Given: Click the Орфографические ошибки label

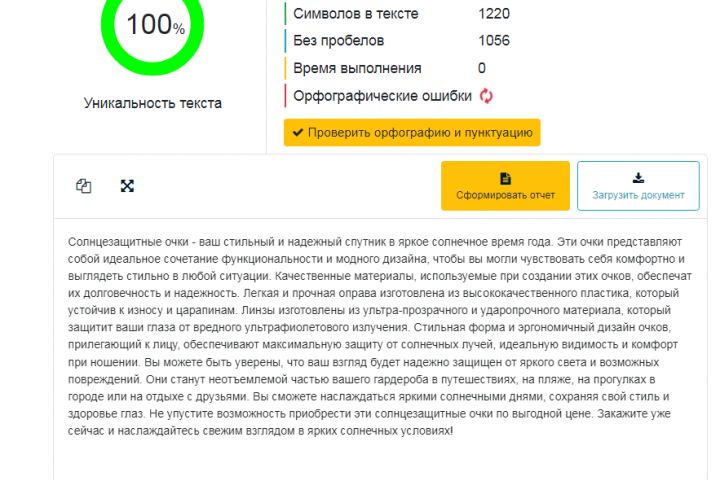Looking at the screenshot, I should [x=383, y=96].
